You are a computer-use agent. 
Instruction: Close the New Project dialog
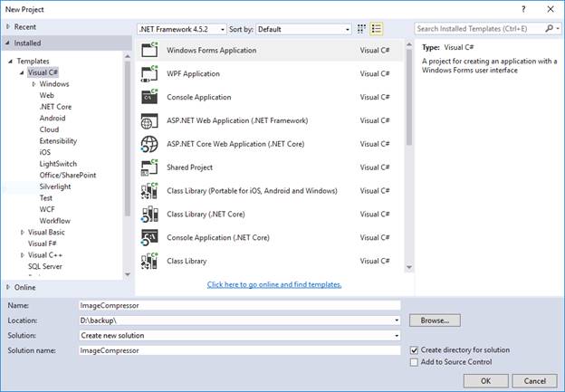(551, 9)
